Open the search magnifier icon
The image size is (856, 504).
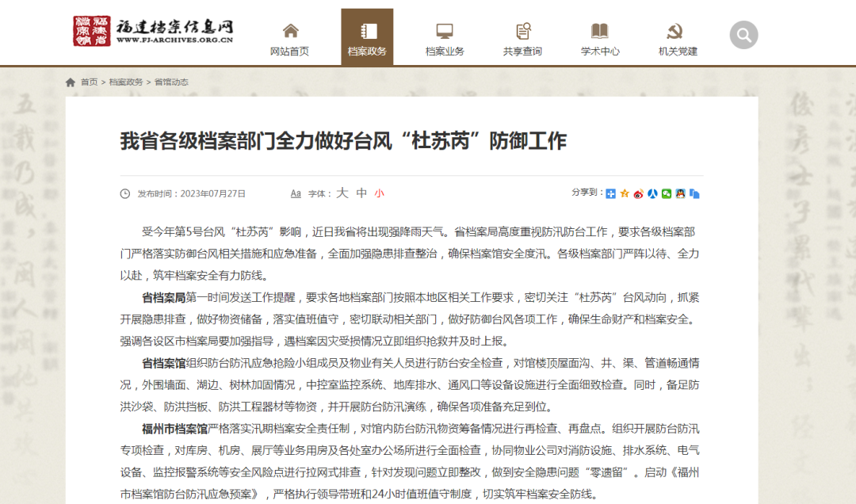[743, 34]
